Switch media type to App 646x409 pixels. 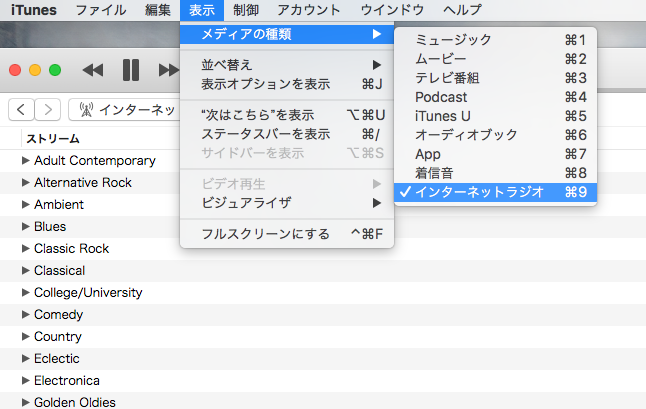(x=495, y=154)
